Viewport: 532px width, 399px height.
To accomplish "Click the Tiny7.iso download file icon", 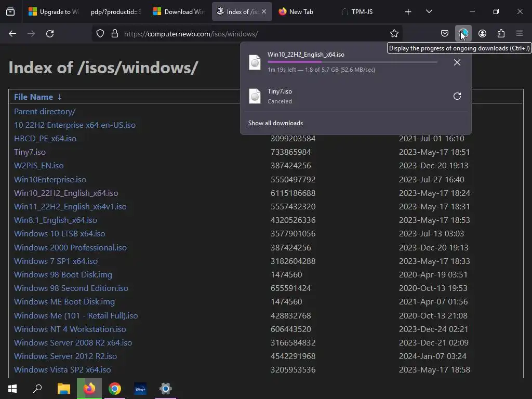I will (x=255, y=96).
